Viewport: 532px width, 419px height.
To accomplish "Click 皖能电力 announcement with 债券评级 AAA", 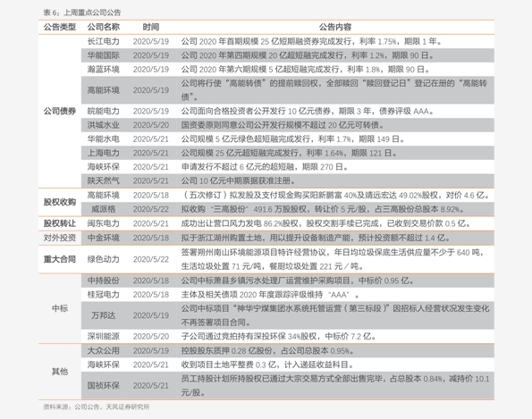I will (308, 111).
